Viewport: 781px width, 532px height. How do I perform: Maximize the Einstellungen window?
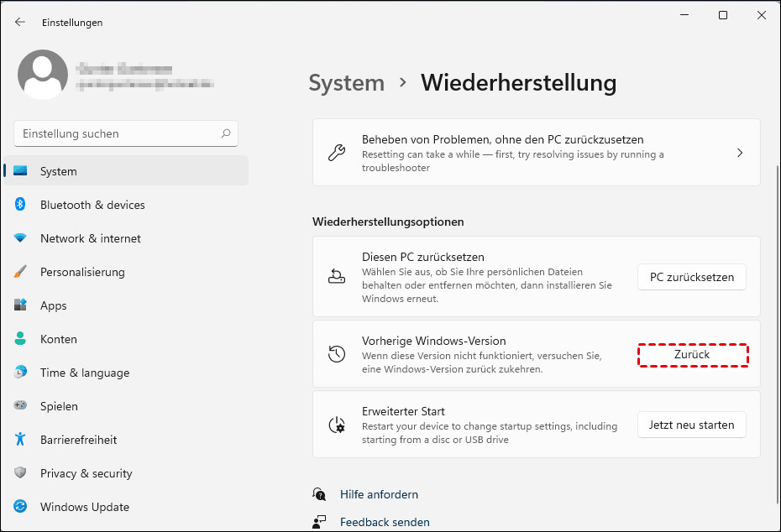[x=723, y=15]
